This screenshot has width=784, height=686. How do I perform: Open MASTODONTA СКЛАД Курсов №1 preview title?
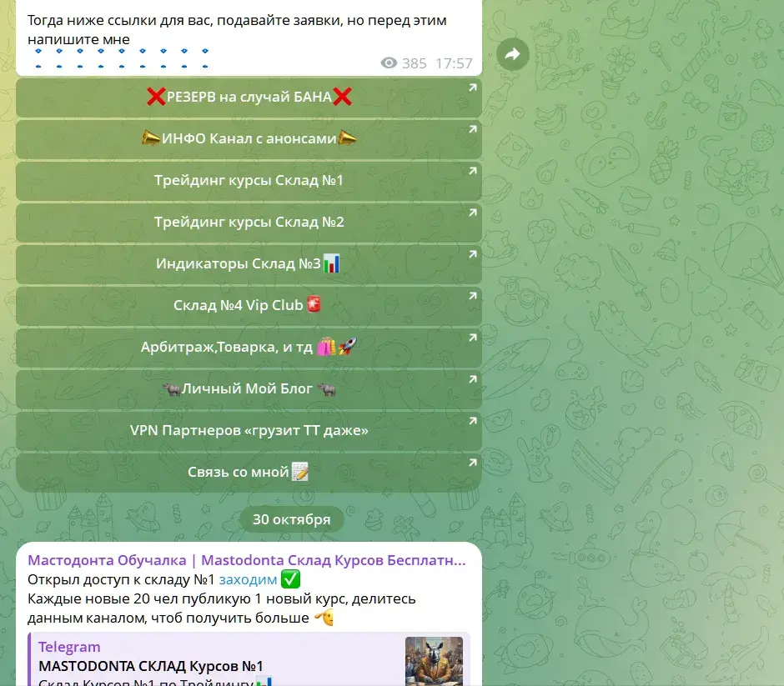(150, 666)
